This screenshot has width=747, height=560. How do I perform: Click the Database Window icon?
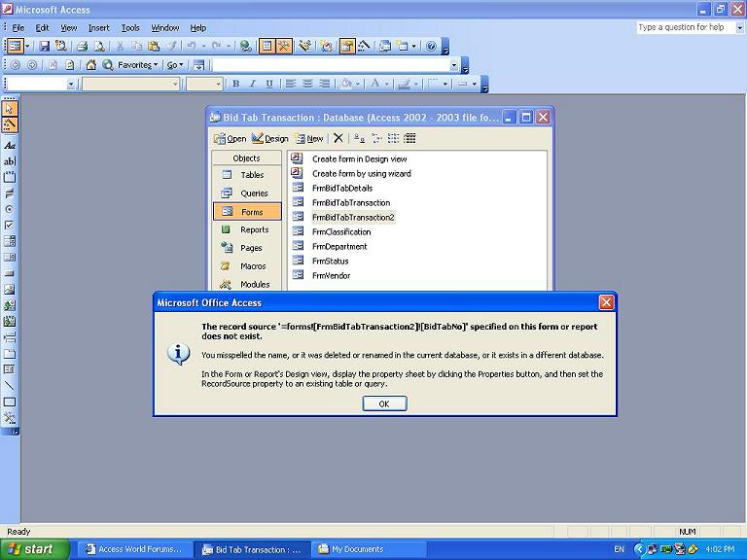pos(385,47)
